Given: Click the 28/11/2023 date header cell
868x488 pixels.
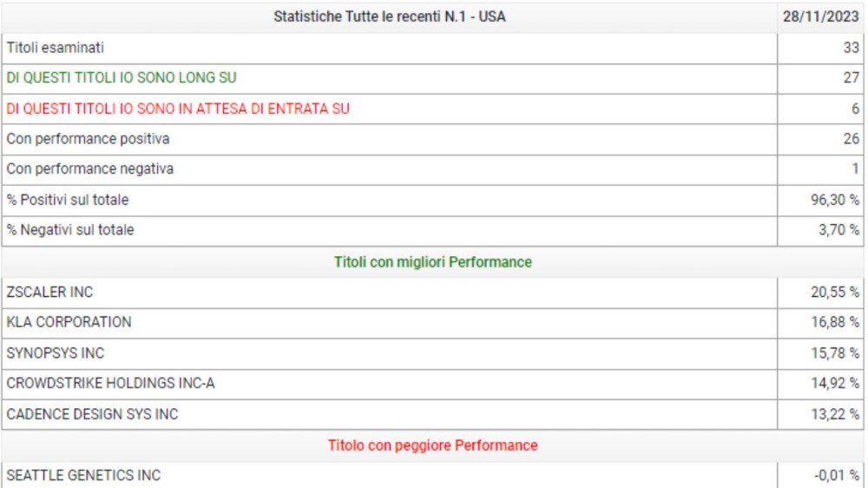Looking at the screenshot, I should tap(821, 16).
